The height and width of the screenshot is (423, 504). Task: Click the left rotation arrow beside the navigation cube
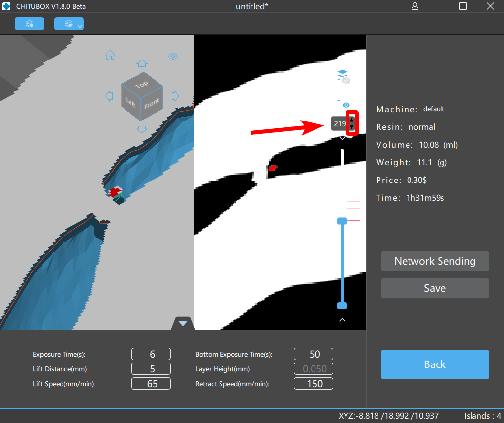[109, 96]
